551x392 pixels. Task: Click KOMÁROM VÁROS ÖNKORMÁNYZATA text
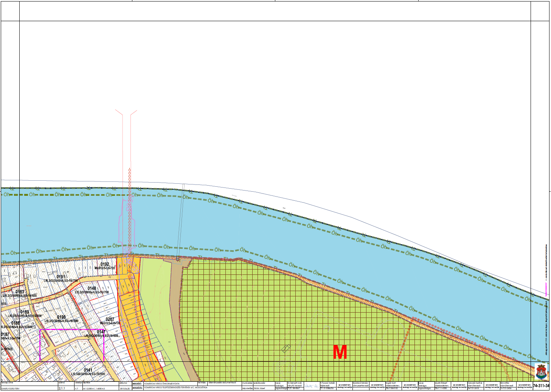[x=162, y=384]
